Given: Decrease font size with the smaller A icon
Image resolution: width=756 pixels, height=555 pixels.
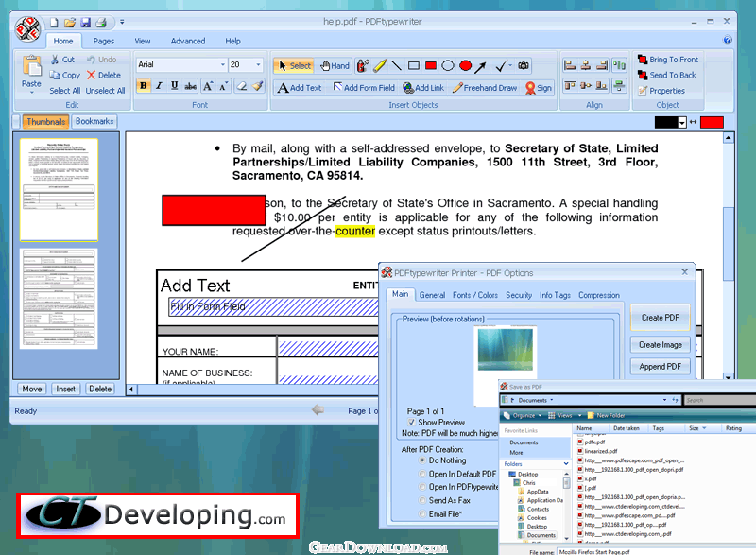Looking at the screenshot, I should pyautogui.click(x=223, y=86).
